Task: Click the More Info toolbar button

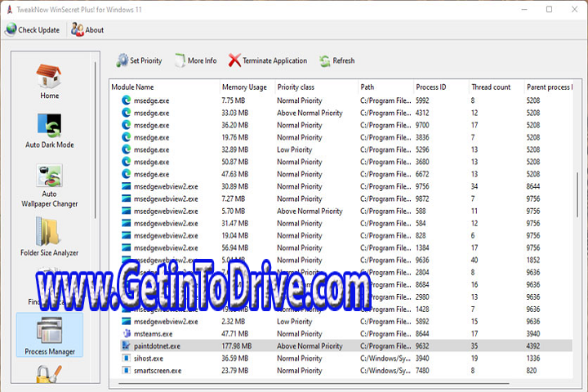Action: click(195, 60)
